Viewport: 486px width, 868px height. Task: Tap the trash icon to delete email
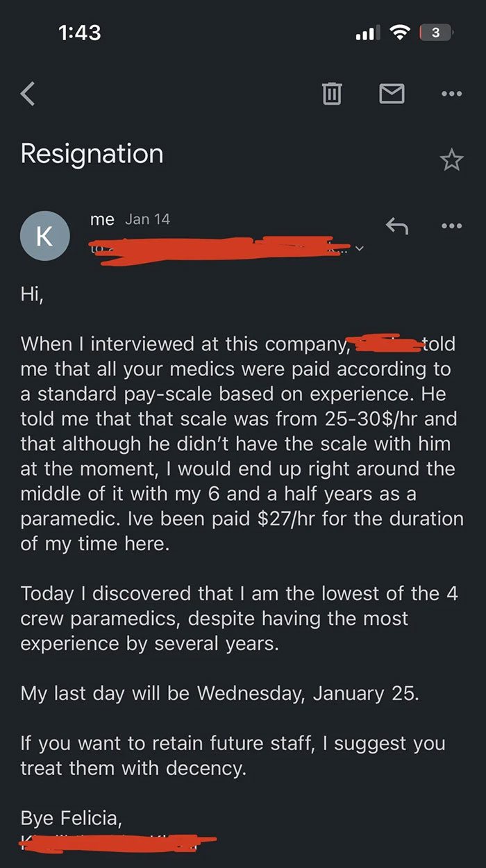click(x=331, y=94)
